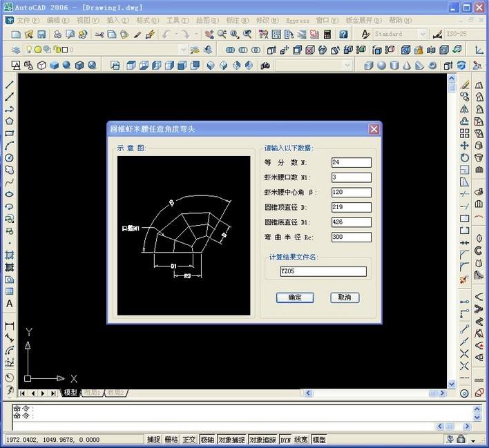Click the Help question mark icon
Viewport: 489px width, 448px height.
click(343, 34)
